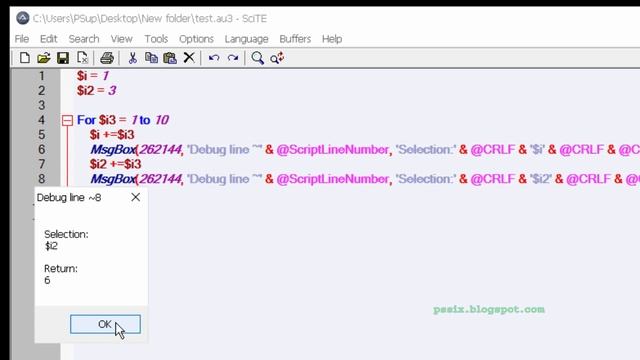
Task: Place cursor in '$i = 1' code line
Action: pyautogui.click(x=93, y=76)
